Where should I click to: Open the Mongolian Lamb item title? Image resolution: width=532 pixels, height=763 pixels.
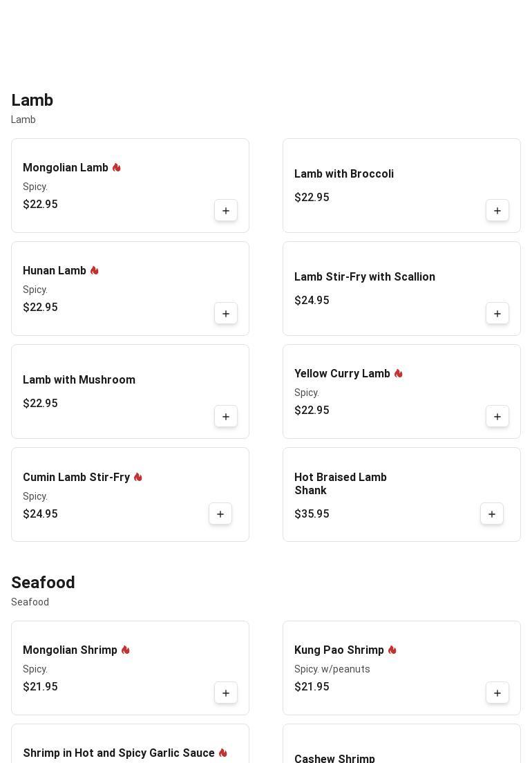pyautogui.click(x=66, y=168)
